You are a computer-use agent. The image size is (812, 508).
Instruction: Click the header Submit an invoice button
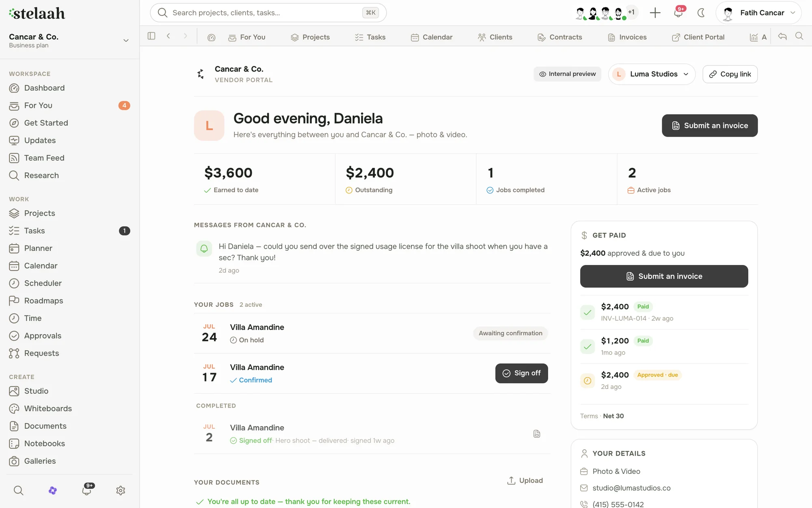710,126
